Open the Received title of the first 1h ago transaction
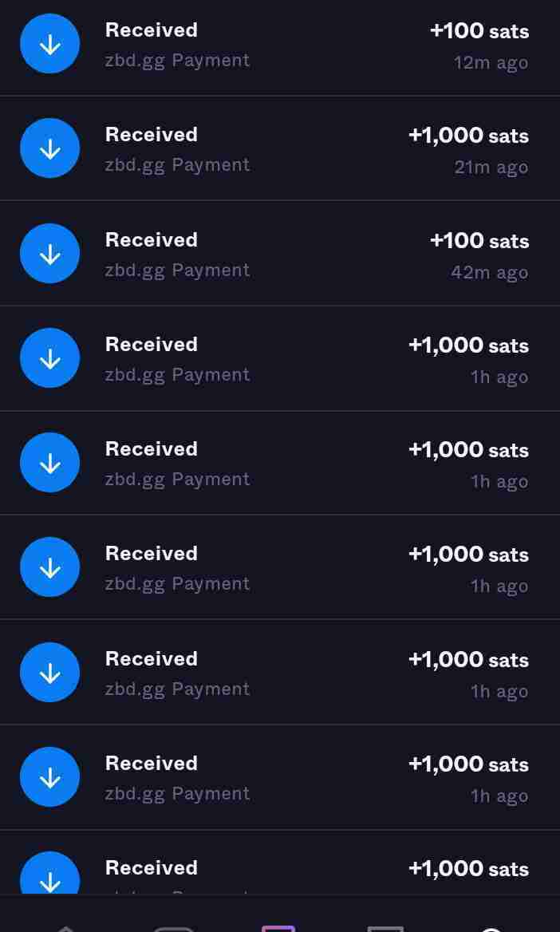Image resolution: width=560 pixels, height=932 pixels. point(152,345)
